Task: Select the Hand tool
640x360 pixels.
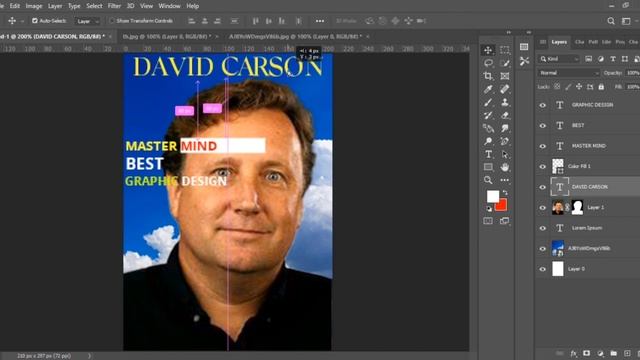Action: pos(505,167)
